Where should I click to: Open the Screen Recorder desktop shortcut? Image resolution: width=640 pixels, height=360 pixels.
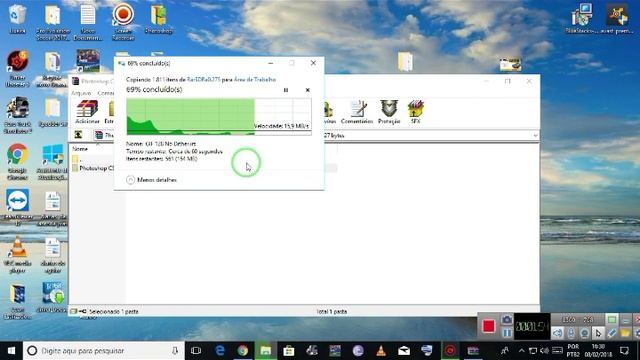[x=123, y=21]
